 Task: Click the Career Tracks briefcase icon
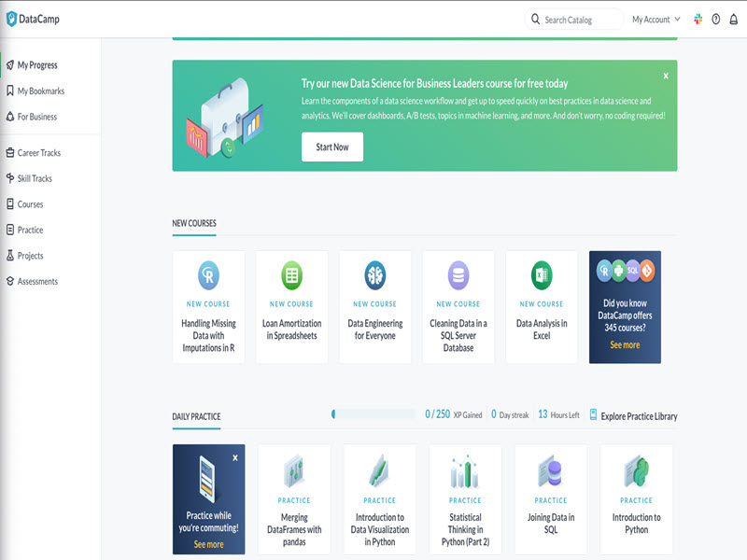10,152
